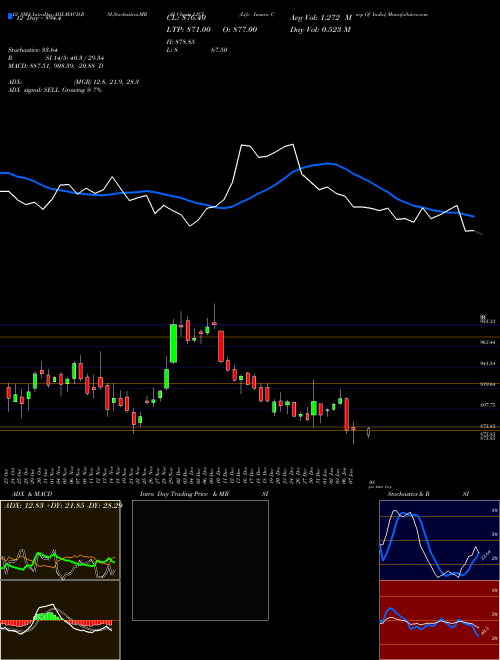Screen dimensions: 500x660
Task: Click the ADX 12.83 +DY -DY header
Action: 63,505
